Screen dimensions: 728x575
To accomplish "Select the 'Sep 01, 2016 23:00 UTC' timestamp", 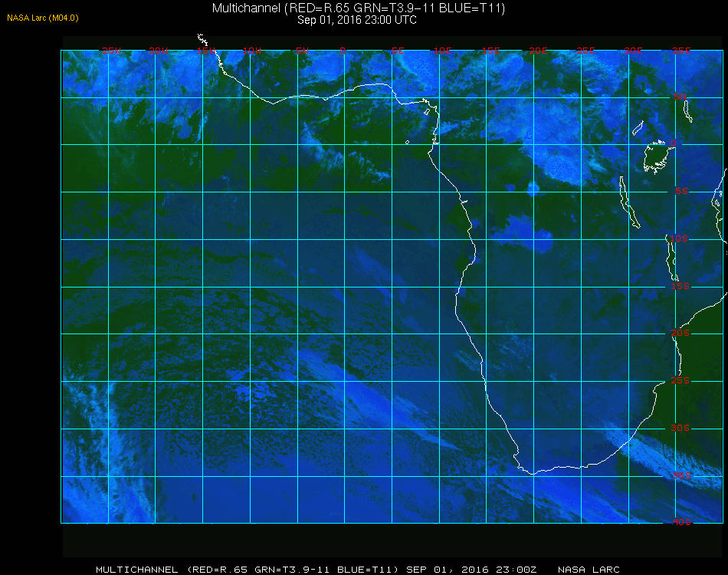I will [357, 20].
